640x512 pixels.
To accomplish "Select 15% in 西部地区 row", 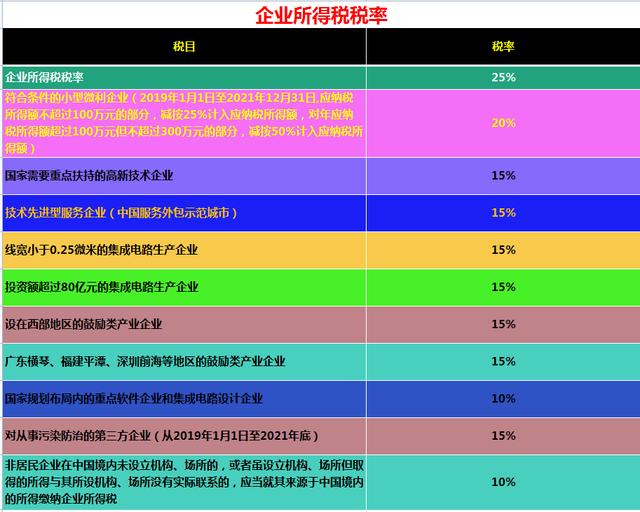I will click(503, 324).
